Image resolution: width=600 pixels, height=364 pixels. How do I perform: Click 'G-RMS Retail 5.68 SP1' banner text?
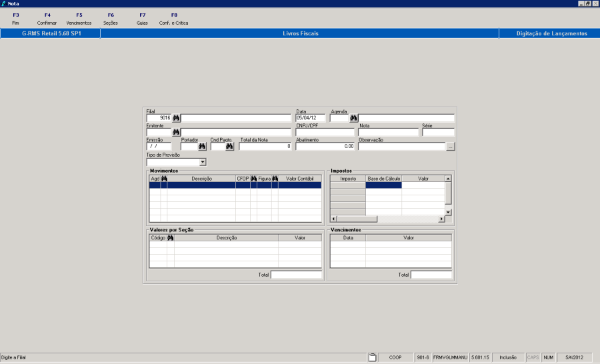[51, 34]
